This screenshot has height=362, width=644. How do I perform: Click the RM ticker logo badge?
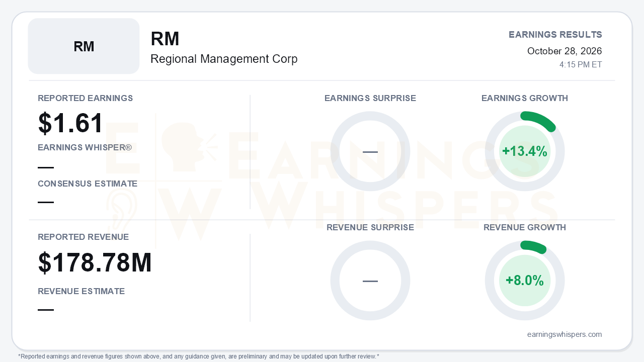tap(84, 46)
